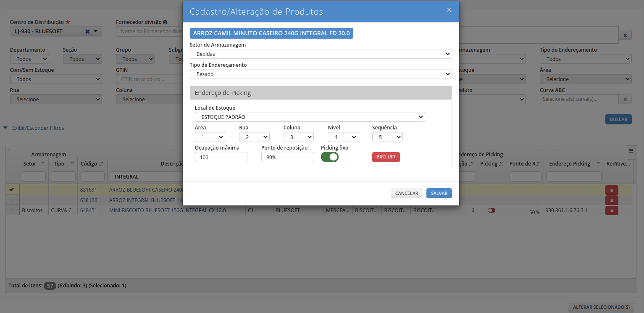Click ALTERAR SELECIONADO(S) button
The image size is (644, 313).
pyautogui.click(x=601, y=307)
